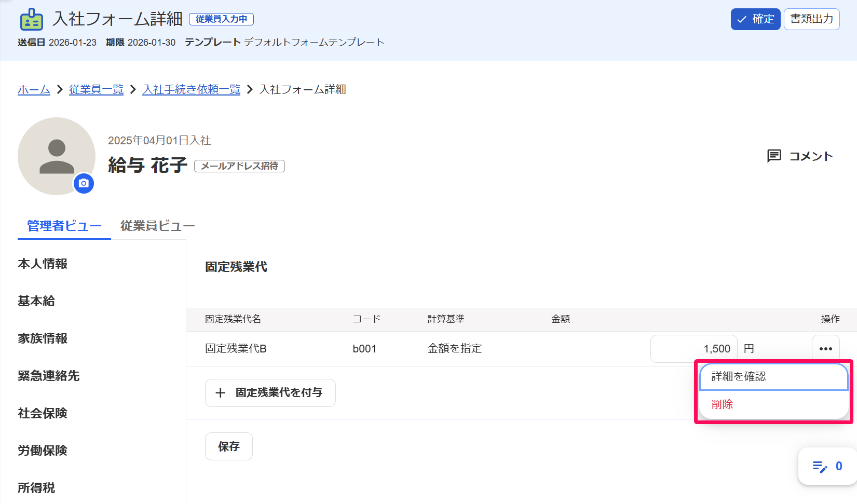
Task: Switch to 従業員ビュー tab
Action: [157, 226]
